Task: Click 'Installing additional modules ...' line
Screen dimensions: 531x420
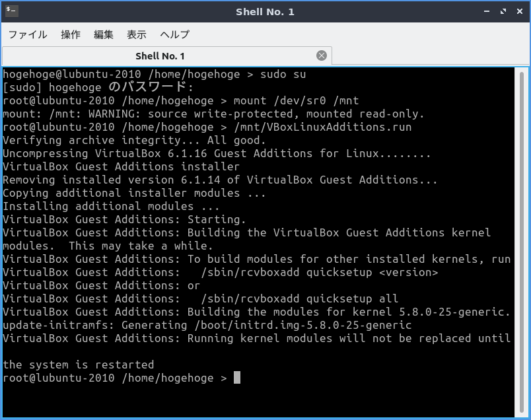Action: click(111, 206)
